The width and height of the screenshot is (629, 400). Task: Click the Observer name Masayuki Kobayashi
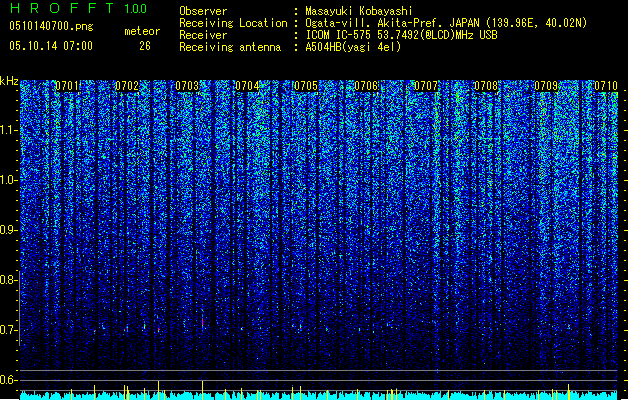click(x=358, y=11)
